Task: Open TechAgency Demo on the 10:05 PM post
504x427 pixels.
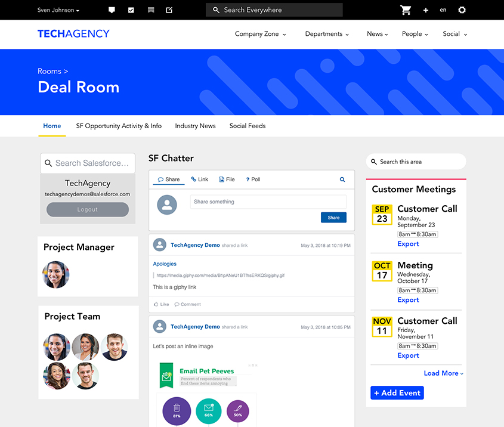Action: coord(195,327)
